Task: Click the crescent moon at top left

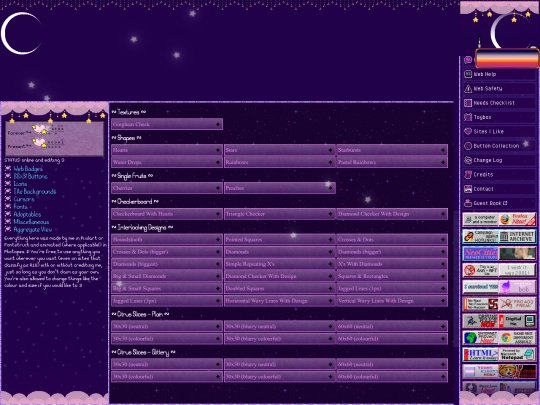Action: 21,33
